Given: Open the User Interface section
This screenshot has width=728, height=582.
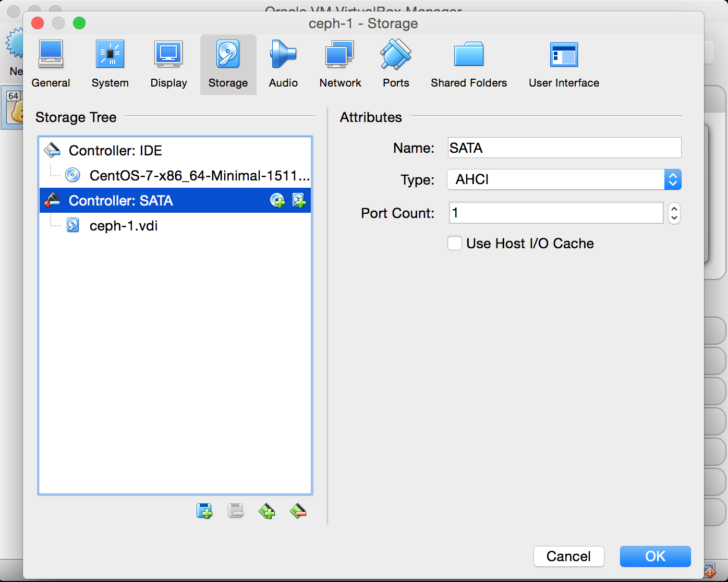Looking at the screenshot, I should [x=564, y=65].
